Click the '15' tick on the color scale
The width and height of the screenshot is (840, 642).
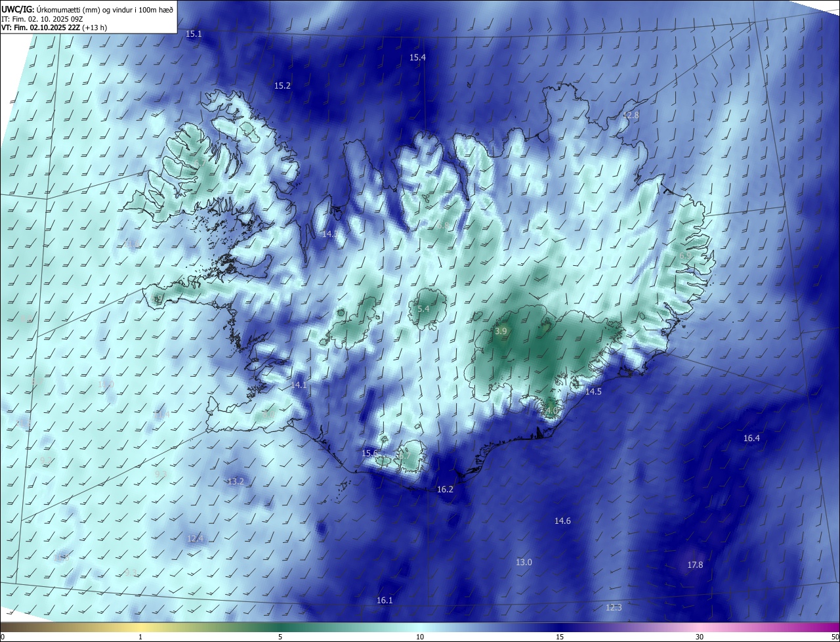(x=560, y=637)
